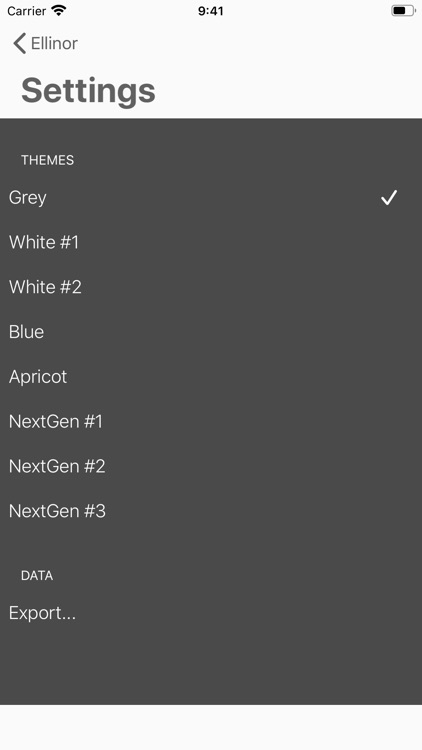Select the White #2 theme
Image resolution: width=422 pixels, height=750 pixels.
211,287
